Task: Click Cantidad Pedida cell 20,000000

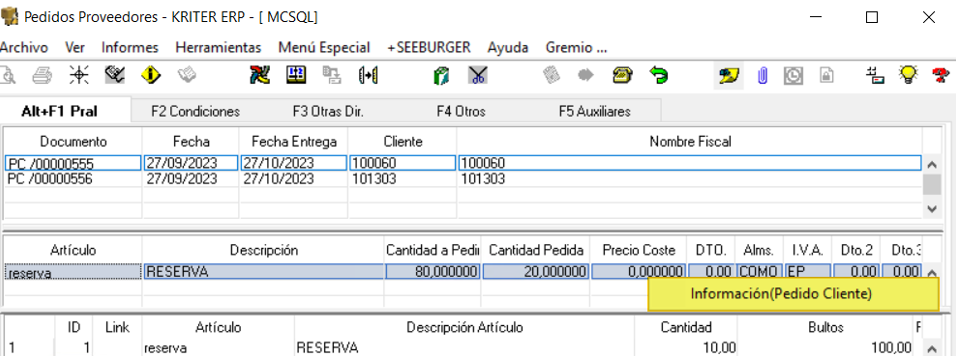Action: coord(536,271)
